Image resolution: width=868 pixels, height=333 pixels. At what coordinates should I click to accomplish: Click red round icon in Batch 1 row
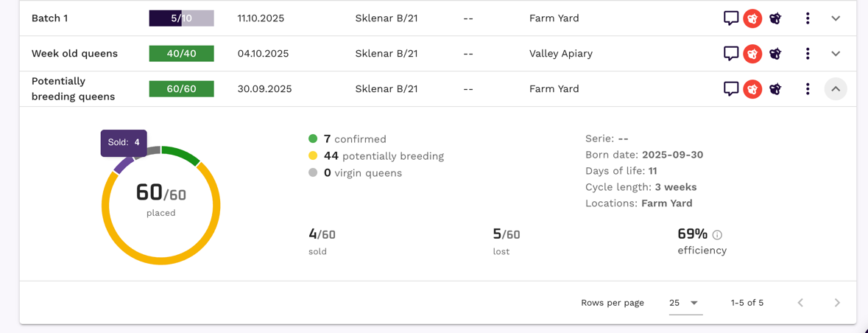click(x=752, y=18)
